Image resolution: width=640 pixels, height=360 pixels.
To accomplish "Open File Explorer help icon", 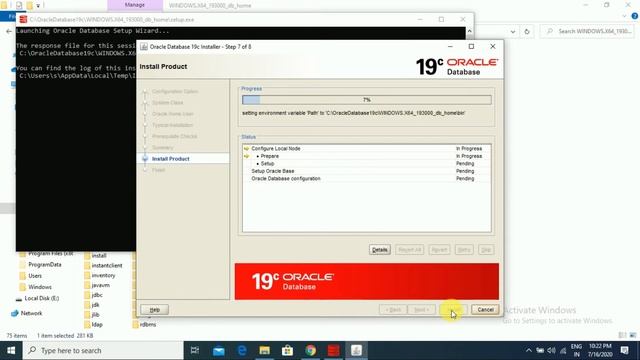I will point(635,16).
